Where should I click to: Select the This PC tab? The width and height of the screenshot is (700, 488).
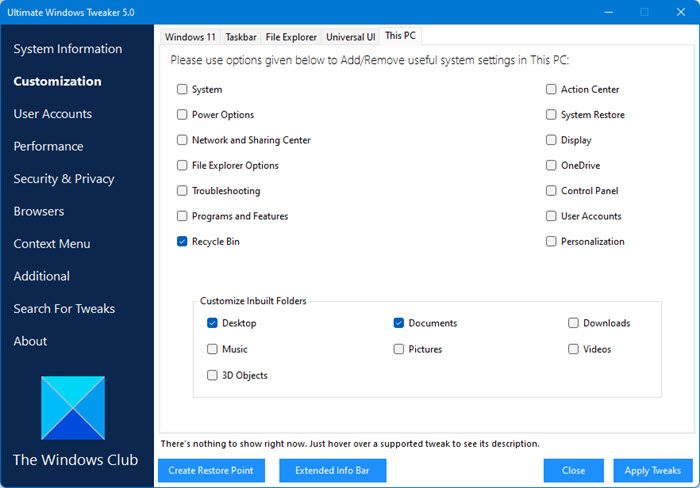400,36
